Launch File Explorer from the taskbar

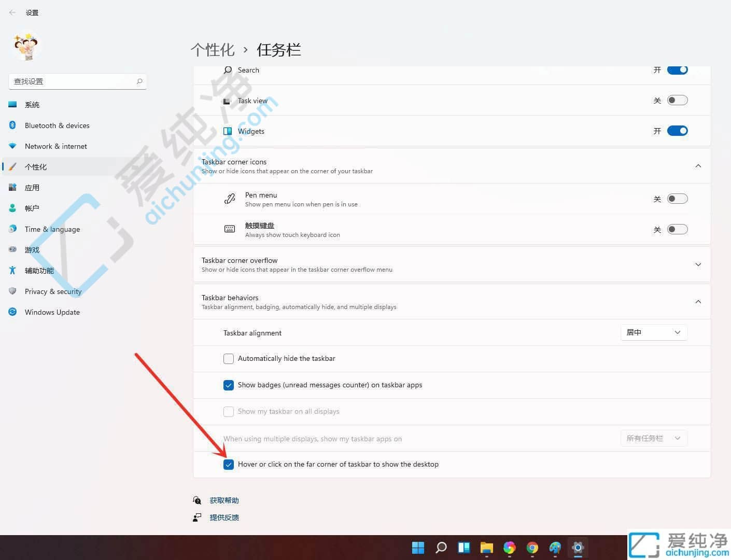(x=486, y=548)
